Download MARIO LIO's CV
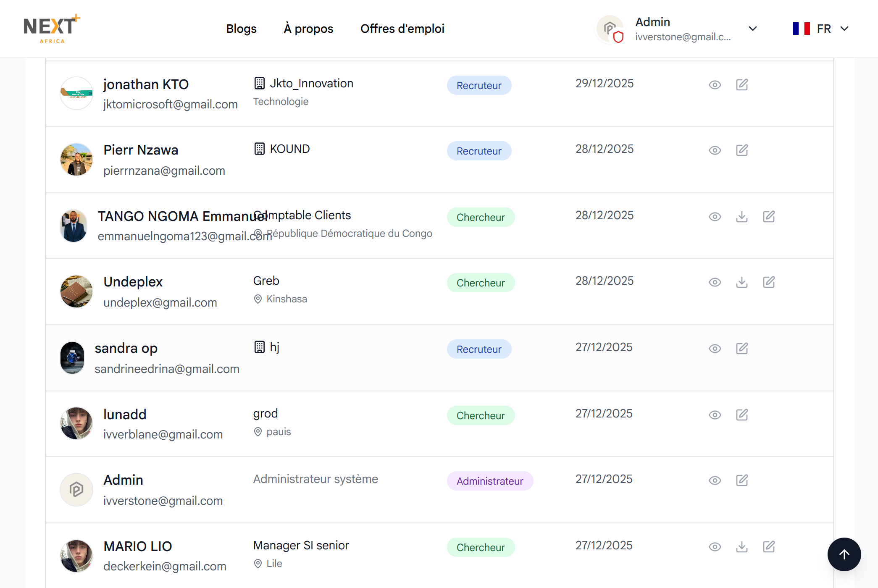 742,547
